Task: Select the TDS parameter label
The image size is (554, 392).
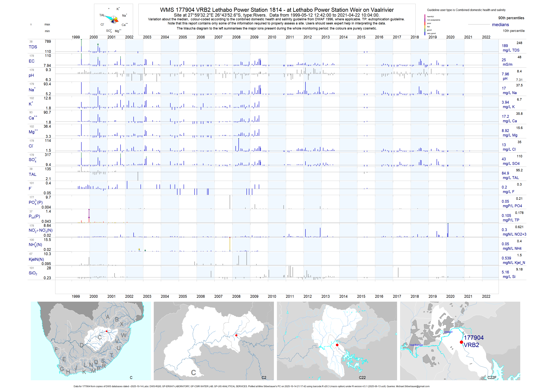Action: coord(33,47)
